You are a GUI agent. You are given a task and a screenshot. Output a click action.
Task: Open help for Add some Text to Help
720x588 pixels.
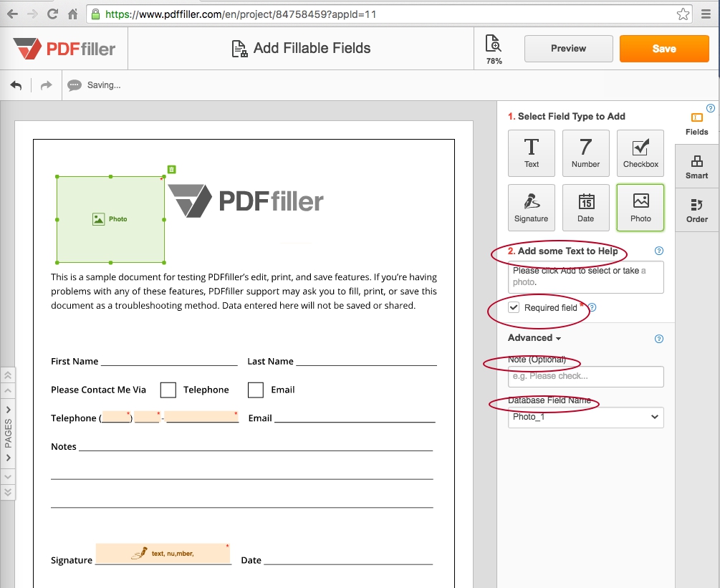click(x=659, y=251)
